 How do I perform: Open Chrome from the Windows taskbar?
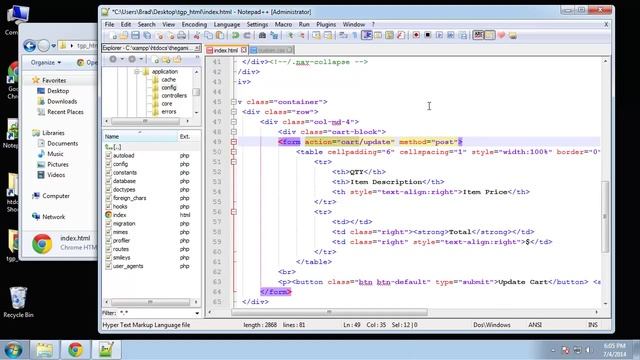point(76,350)
